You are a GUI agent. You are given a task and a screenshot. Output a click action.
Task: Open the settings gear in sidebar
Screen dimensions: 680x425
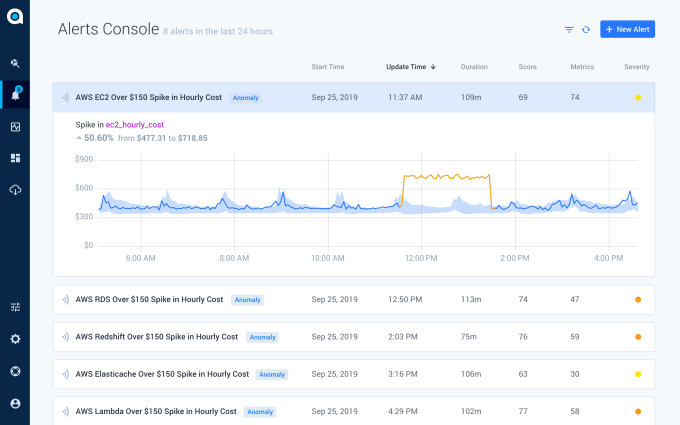click(x=15, y=339)
